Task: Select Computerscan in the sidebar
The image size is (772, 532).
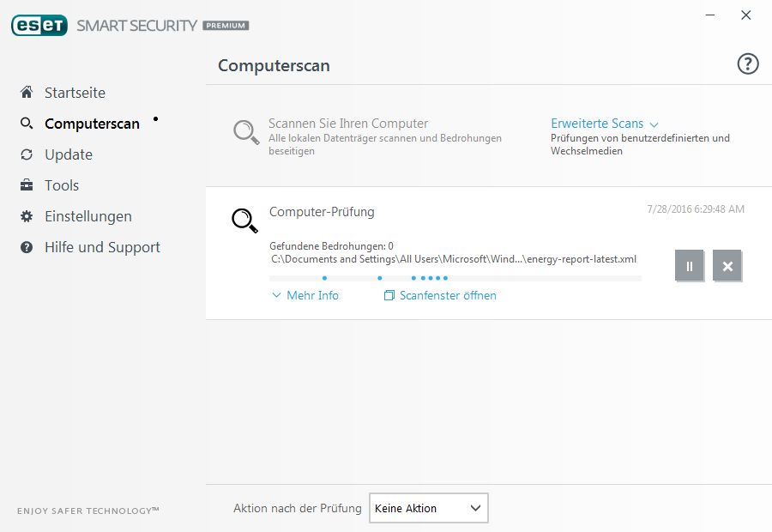Action: 92,124
